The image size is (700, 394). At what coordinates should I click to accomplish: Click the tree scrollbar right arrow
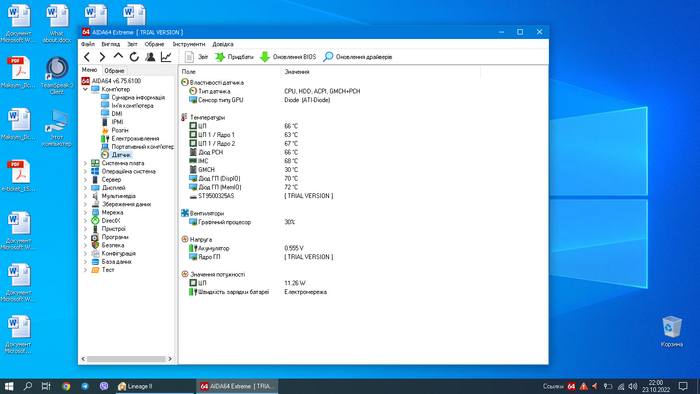(x=170, y=359)
